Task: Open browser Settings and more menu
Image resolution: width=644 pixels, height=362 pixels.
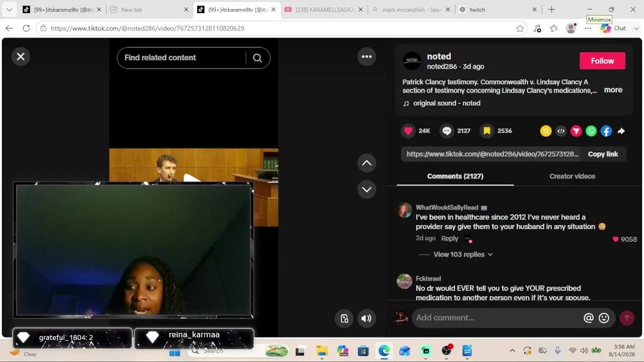Action: coord(588,29)
